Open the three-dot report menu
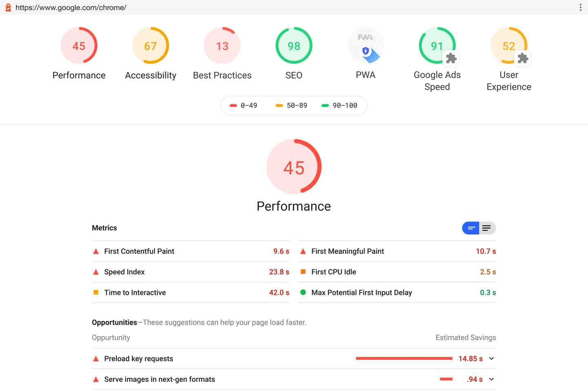The height and width of the screenshot is (390, 588). coord(580,7)
